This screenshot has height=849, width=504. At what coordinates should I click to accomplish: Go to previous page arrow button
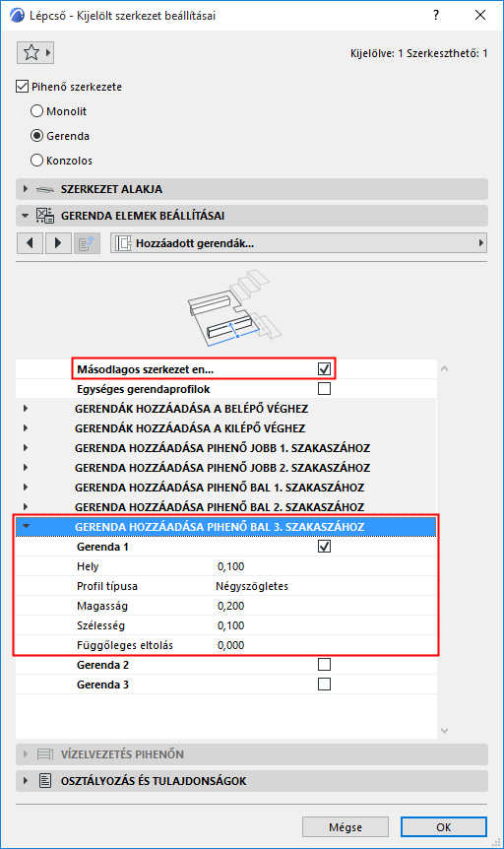click(30, 243)
